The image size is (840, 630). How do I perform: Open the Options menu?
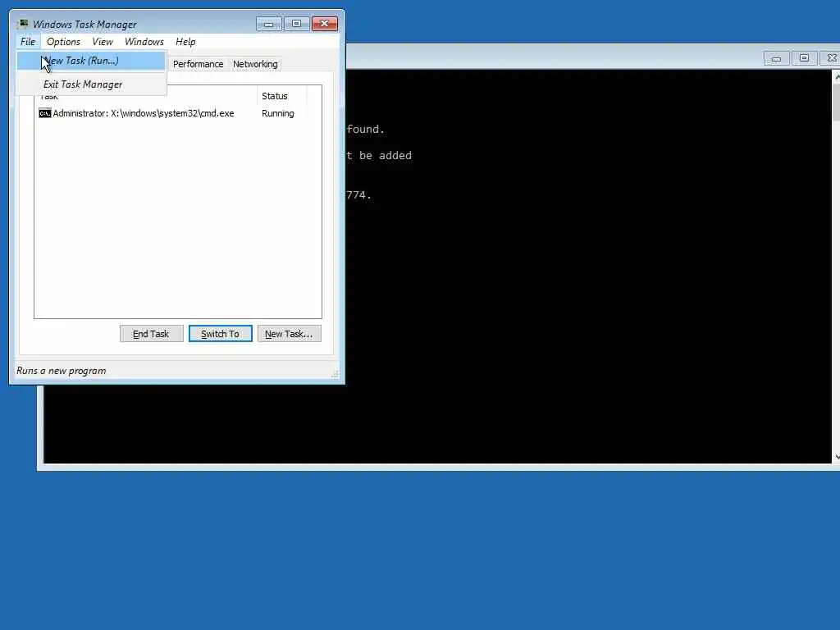[x=63, y=42]
